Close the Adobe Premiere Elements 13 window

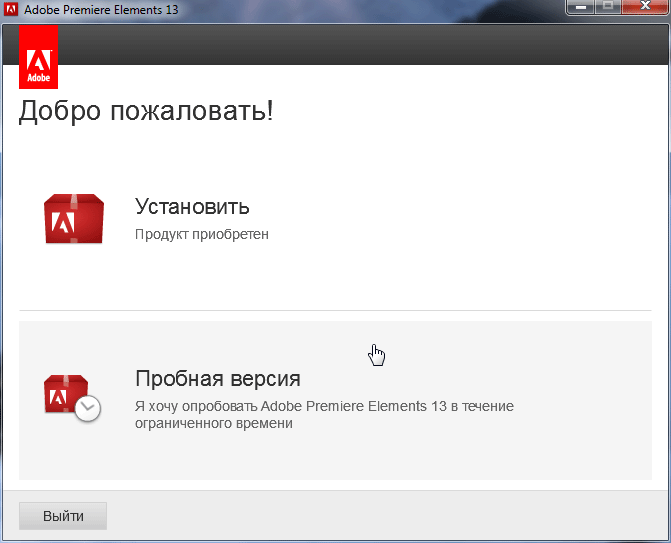click(x=645, y=7)
